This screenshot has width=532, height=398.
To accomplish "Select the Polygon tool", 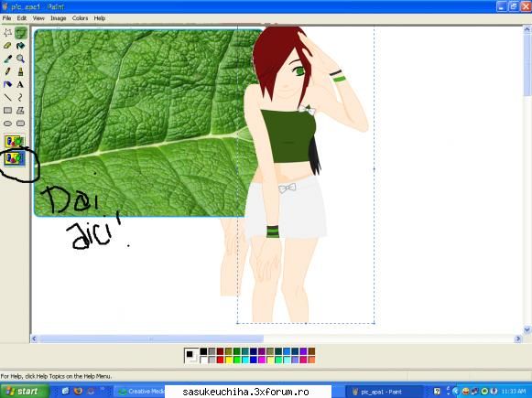I will pos(20,111).
